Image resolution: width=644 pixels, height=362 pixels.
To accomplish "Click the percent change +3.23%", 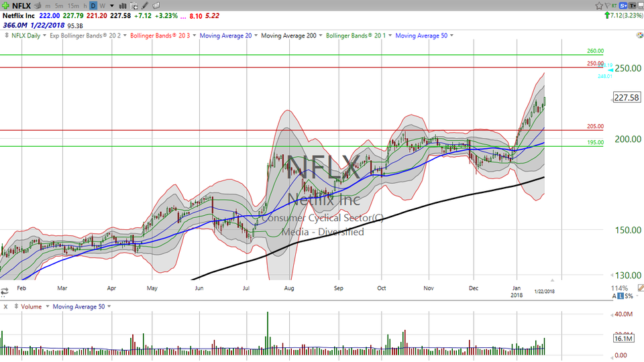I will click(x=168, y=15).
